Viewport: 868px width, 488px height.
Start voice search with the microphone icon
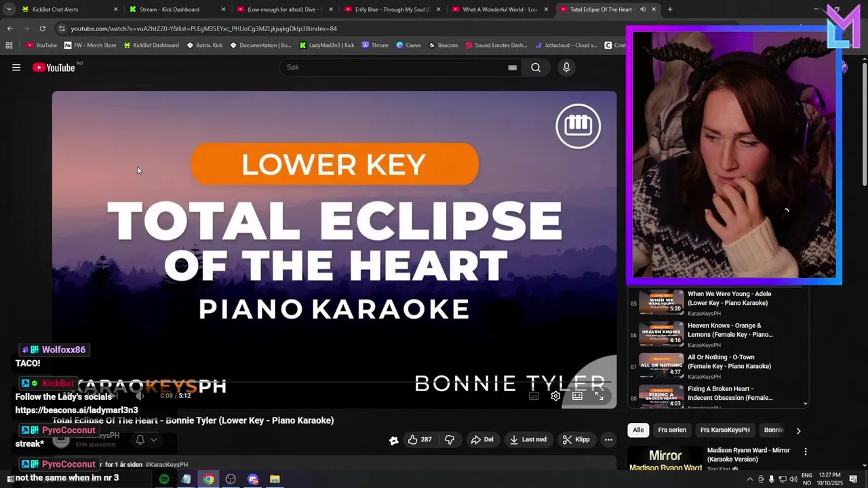coord(566,67)
